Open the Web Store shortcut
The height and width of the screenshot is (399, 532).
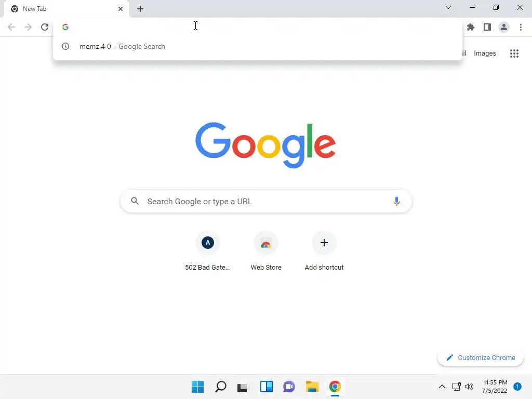pyautogui.click(x=266, y=251)
